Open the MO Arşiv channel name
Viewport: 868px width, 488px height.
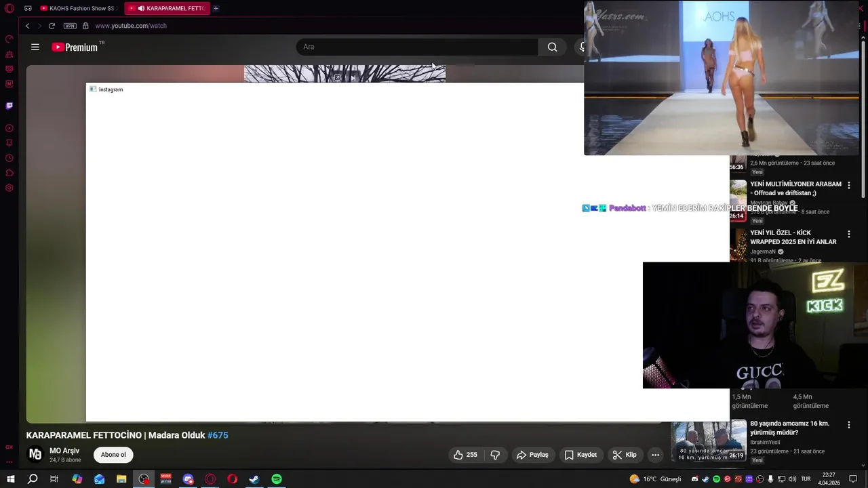(64, 451)
